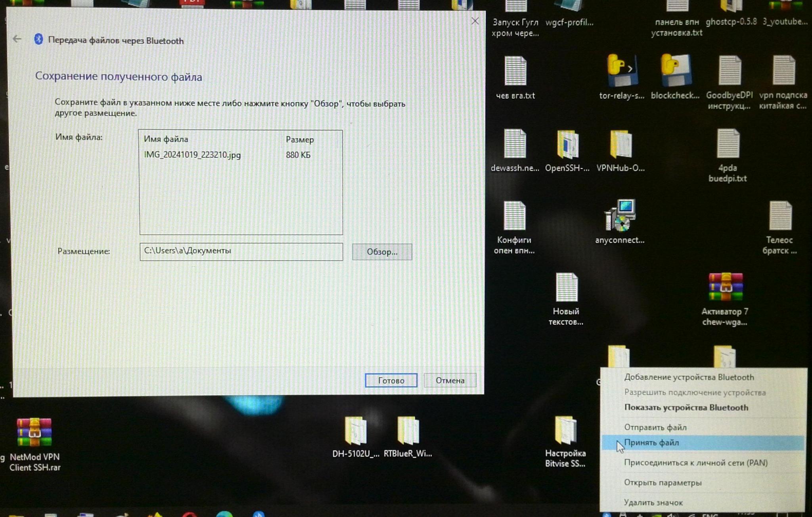Select Принять файл in context menu

[x=651, y=443]
